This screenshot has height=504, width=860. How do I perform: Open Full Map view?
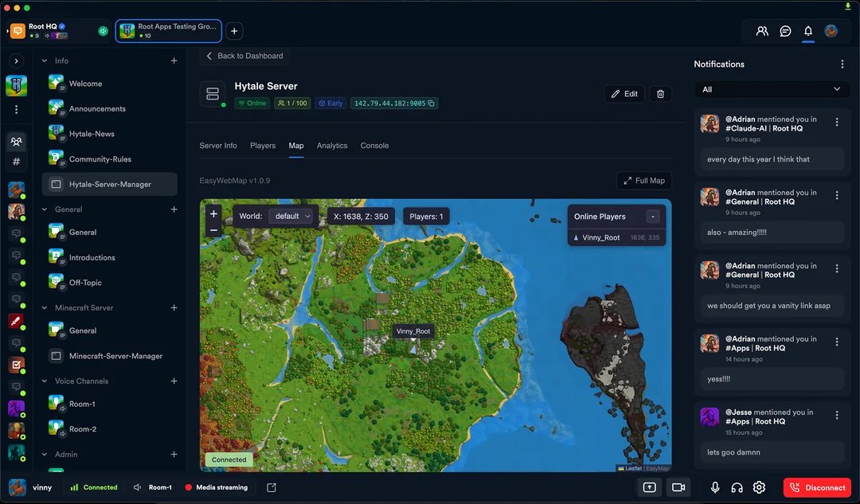[x=643, y=181]
